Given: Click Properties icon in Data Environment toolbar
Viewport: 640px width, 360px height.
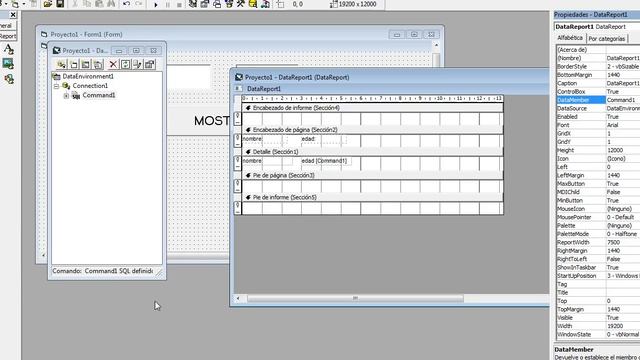Looking at the screenshot, I should click(150, 64).
